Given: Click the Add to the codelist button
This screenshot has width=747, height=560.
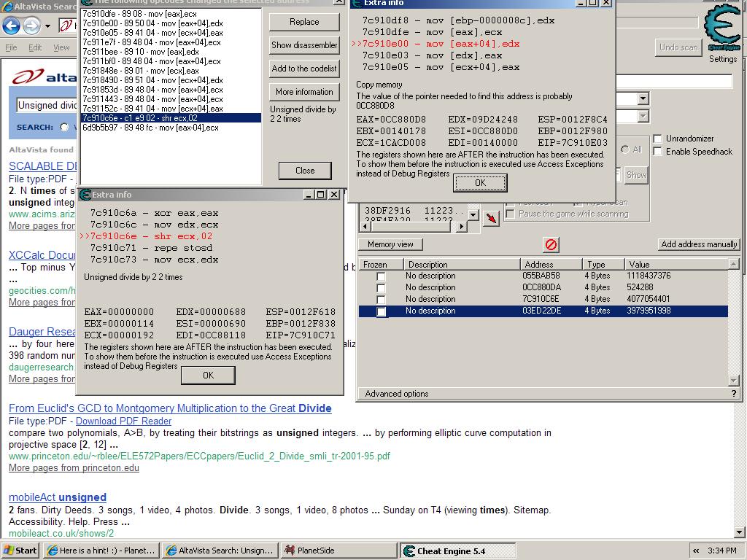Looking at the screenshot, I should [304, 69].
